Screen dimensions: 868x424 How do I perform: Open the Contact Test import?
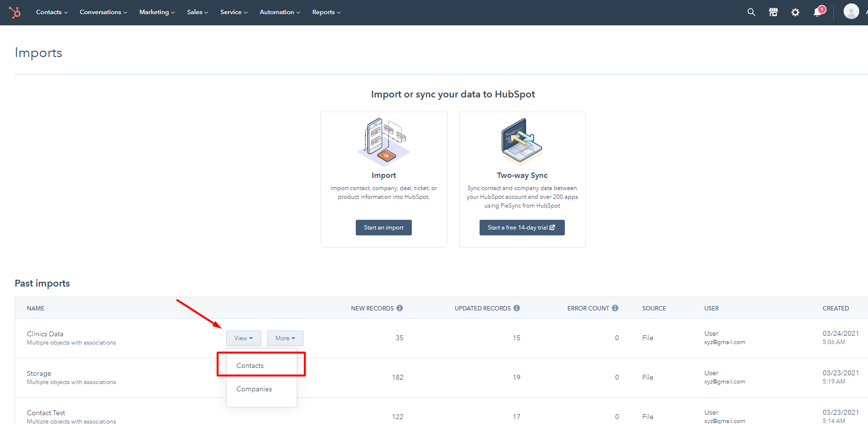46,413
